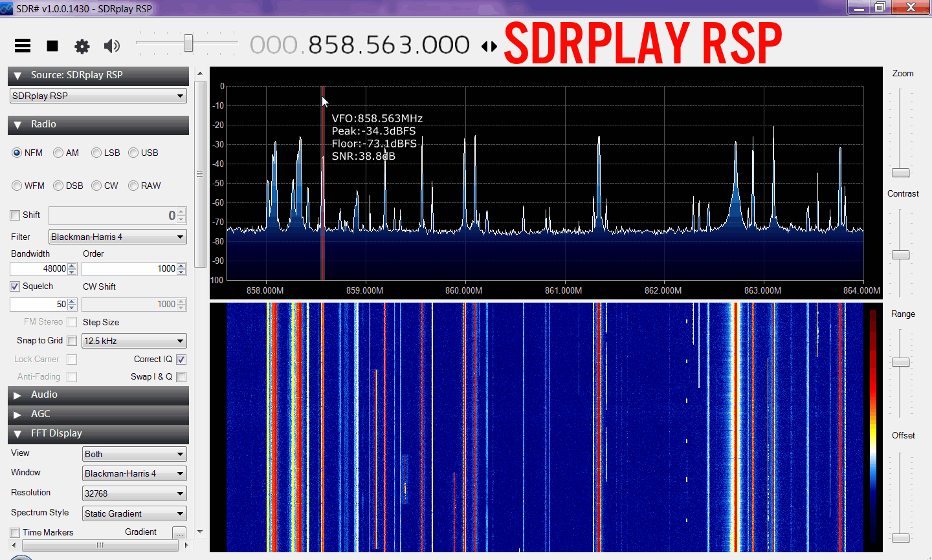
Task: Click the squelch threshold input field
Action: (x=39, y=305)
